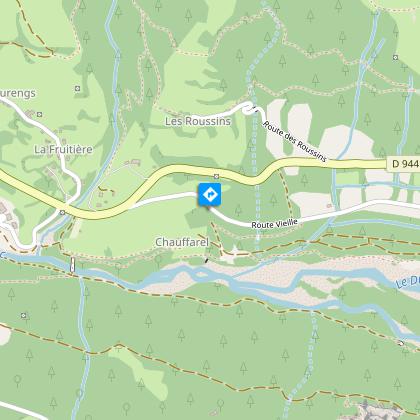Select the square marker in the top-right forest area
Screen dimensions: 420x420
tap(395, 57)
